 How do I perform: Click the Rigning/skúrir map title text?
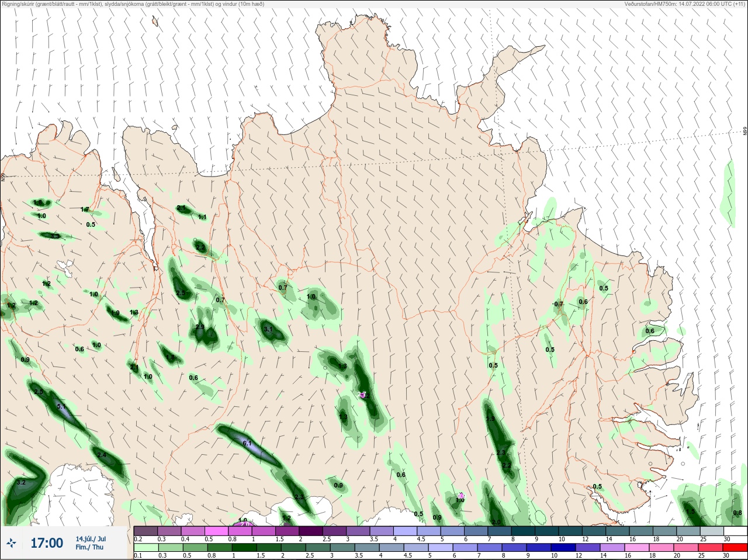tap(133, 4)
